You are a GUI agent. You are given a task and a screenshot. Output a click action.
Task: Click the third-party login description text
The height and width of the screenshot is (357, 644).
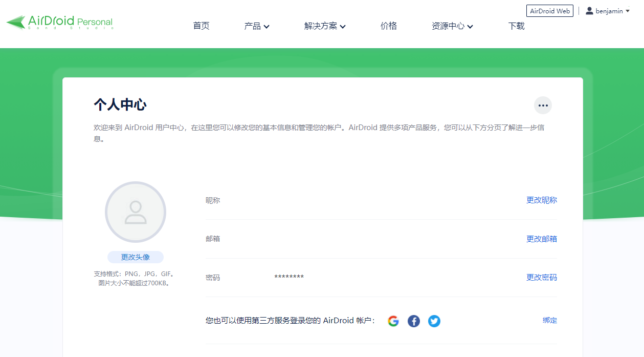point(291,321)
